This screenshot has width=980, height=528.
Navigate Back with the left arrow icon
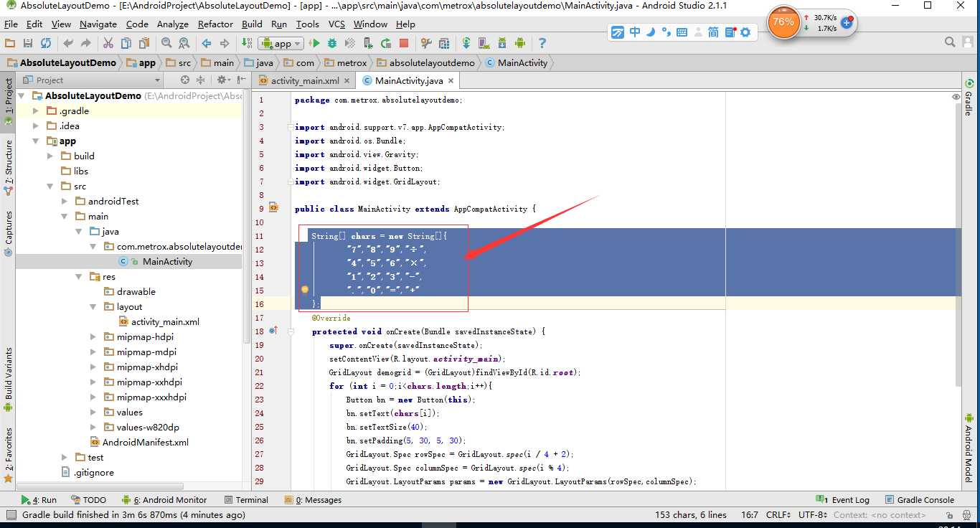click(207, 44)
